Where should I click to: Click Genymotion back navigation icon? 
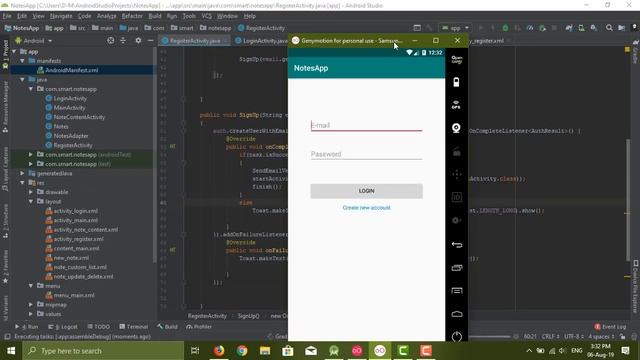457,244
